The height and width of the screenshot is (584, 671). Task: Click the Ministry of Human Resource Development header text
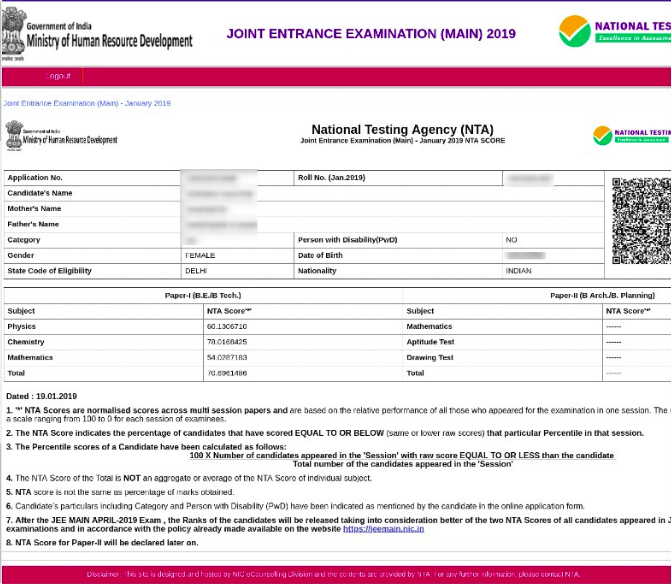(110, 41)
